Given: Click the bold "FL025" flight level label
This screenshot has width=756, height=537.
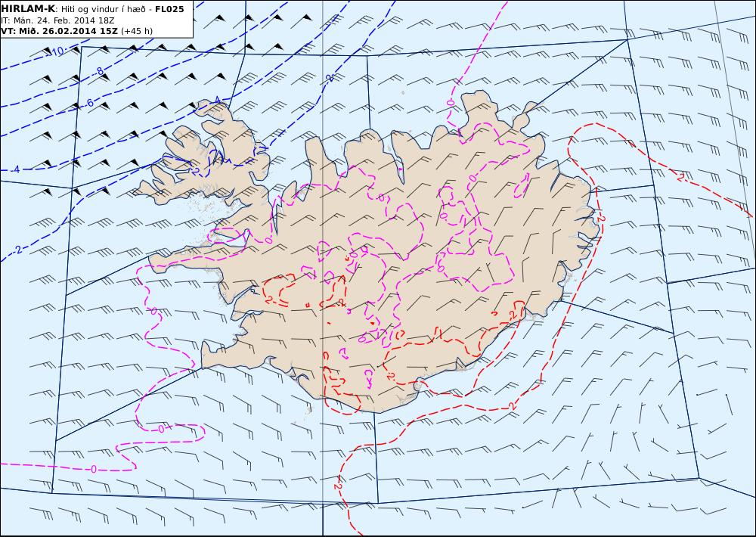Looking at the screenshot, I should click(169, 9).
